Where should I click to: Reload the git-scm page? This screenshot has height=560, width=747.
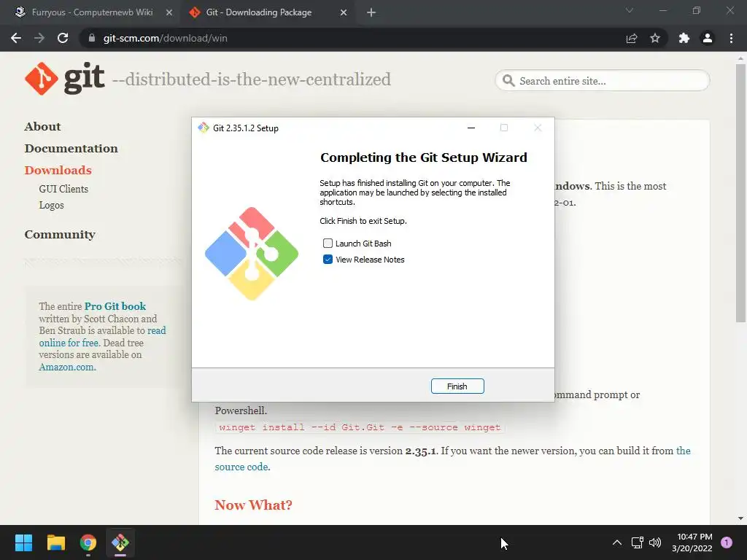63,38
